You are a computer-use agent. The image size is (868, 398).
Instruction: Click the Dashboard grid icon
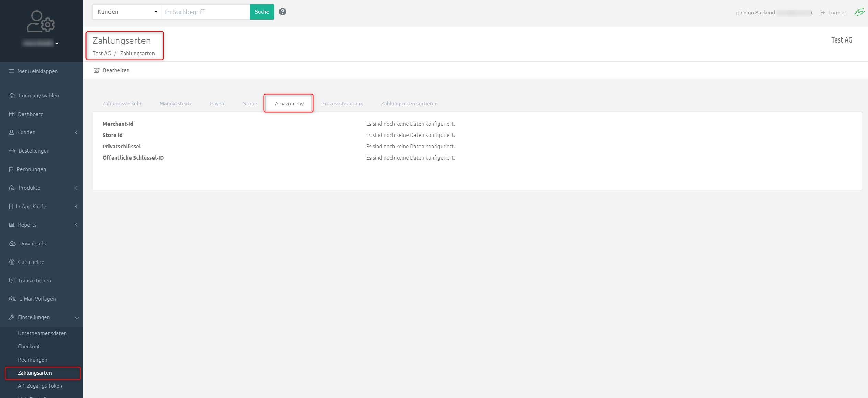(12, 114)
